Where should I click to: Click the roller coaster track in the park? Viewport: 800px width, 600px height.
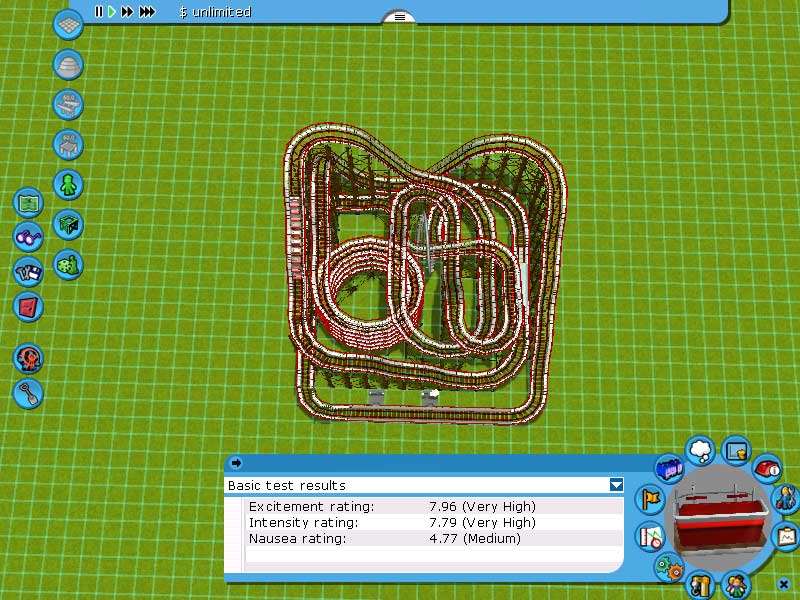[x=426, y=273]
